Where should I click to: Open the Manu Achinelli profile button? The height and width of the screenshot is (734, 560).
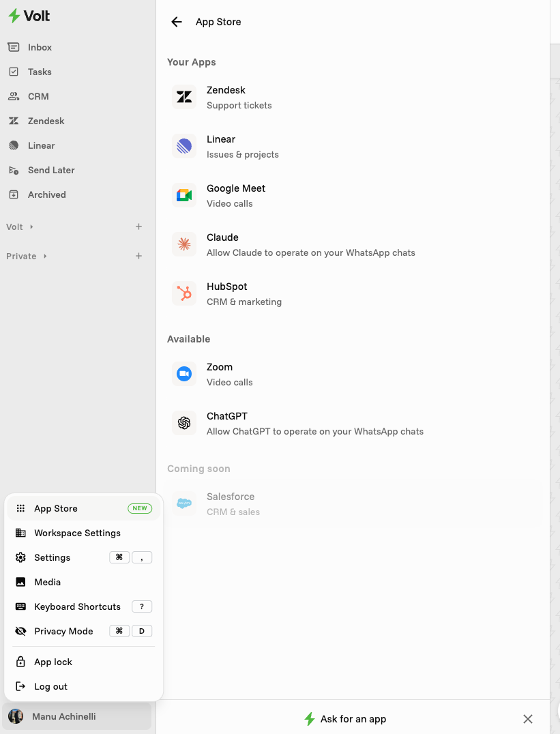pos(77,716)
